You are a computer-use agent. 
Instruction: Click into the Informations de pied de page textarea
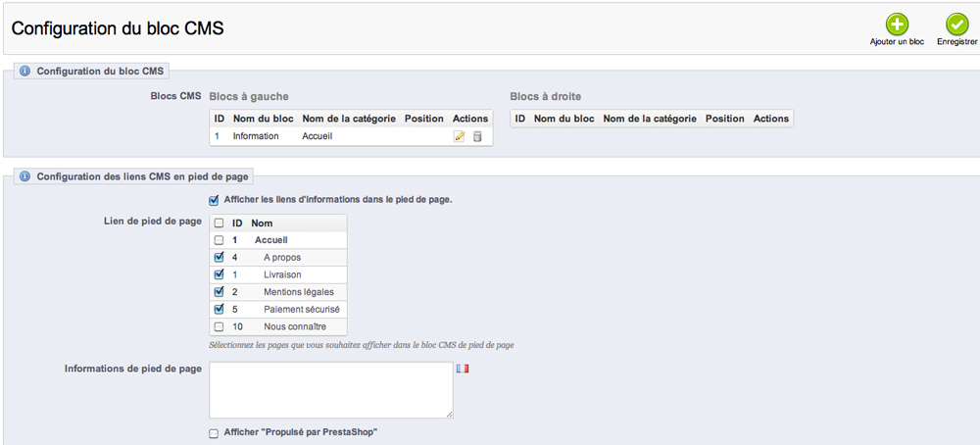[x=331, y=390]
